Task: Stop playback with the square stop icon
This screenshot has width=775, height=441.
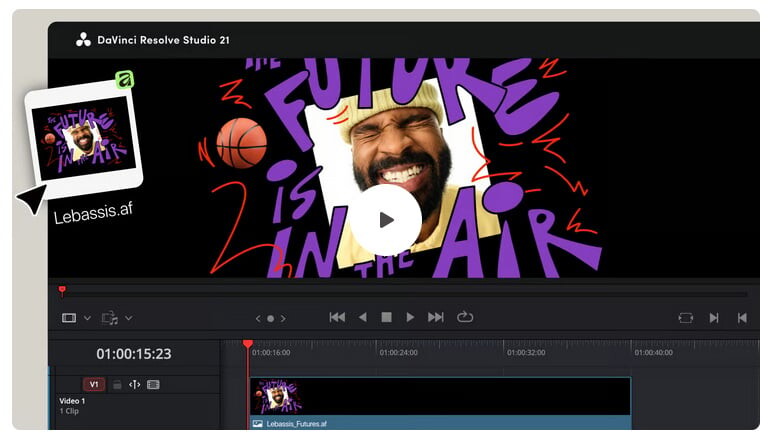Action: point(386,317)
